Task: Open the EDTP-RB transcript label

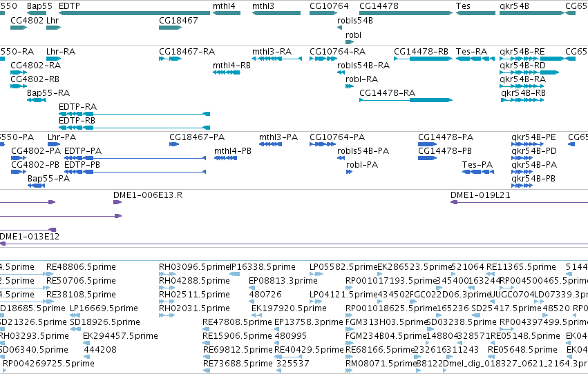Action: [77, 121]
